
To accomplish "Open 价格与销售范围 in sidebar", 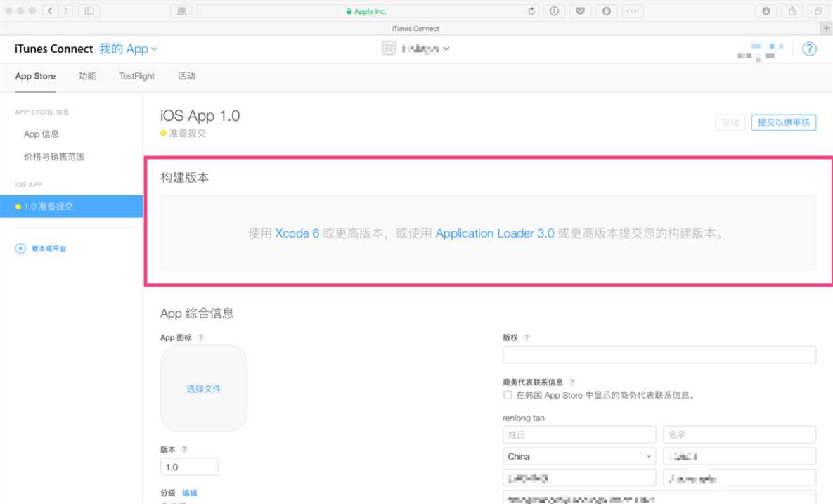I will click(54, 157).
